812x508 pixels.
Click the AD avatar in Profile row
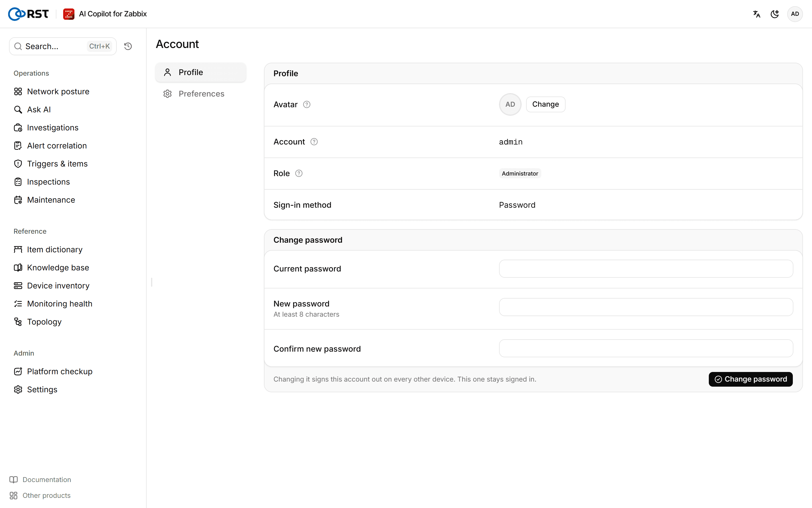pos(510,104)
